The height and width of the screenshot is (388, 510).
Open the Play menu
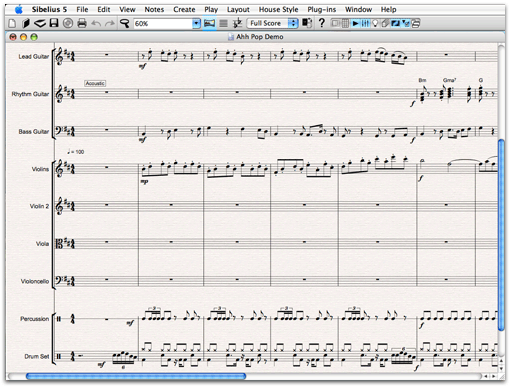[211, 9]
